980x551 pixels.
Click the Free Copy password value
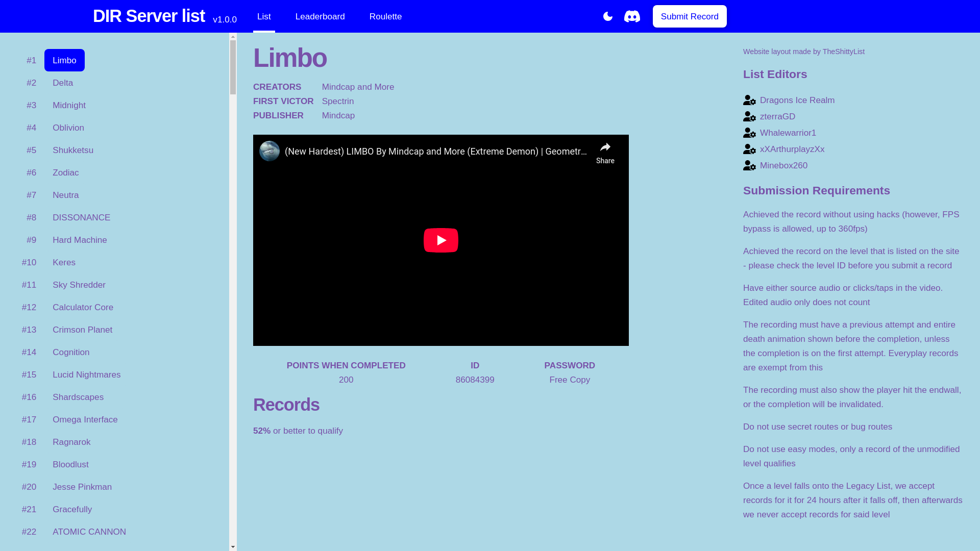570,380
